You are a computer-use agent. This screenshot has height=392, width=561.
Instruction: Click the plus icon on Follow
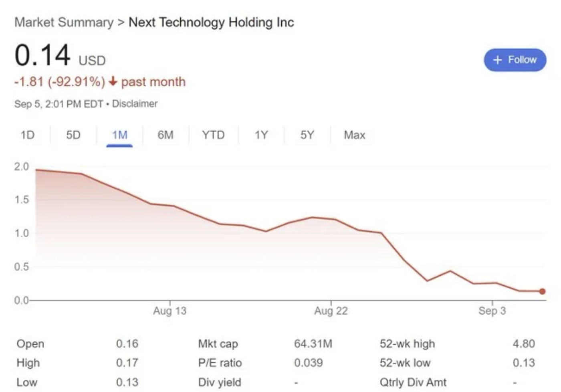tap(497, 60)
